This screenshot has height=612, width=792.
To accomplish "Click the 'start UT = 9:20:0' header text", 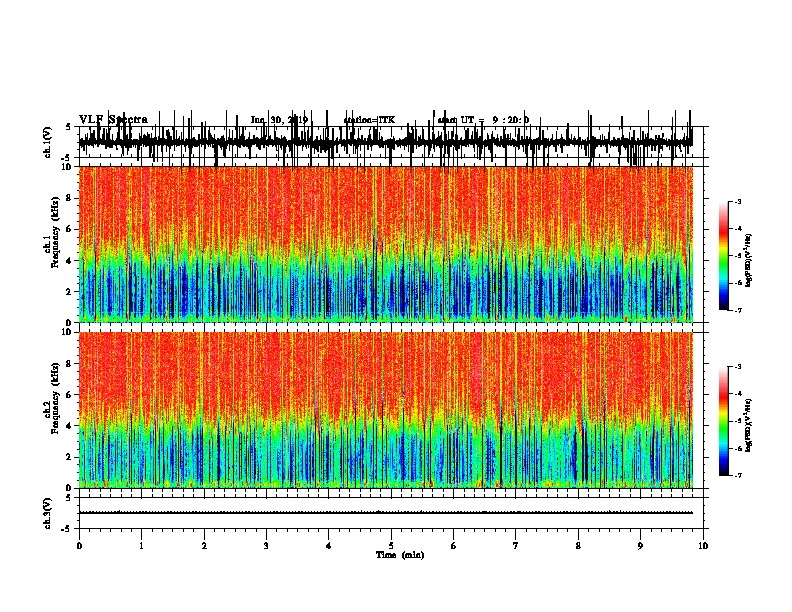I will click(x=483, y=120).
